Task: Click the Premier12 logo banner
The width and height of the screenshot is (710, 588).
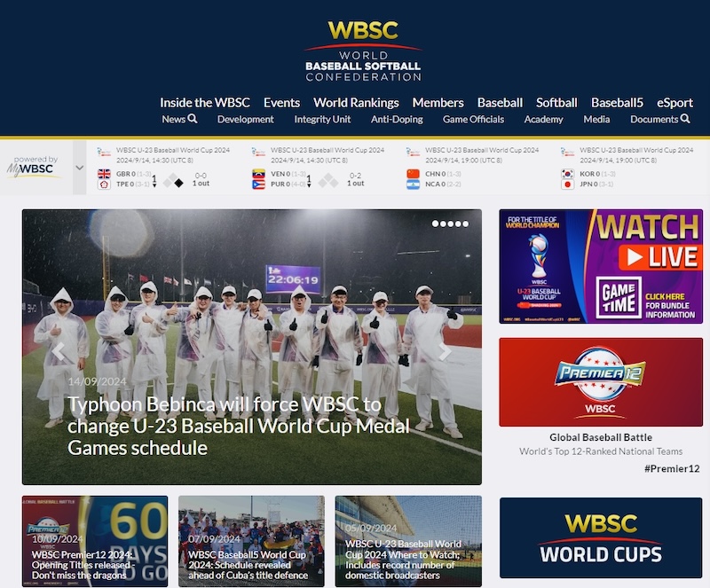Action: coord(601,381)
